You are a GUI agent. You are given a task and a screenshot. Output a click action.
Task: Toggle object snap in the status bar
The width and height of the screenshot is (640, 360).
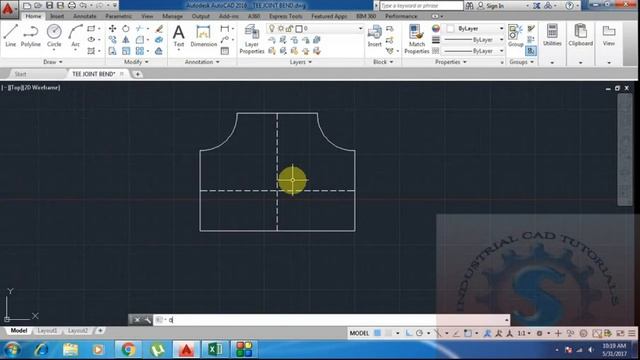click(468, 333)
